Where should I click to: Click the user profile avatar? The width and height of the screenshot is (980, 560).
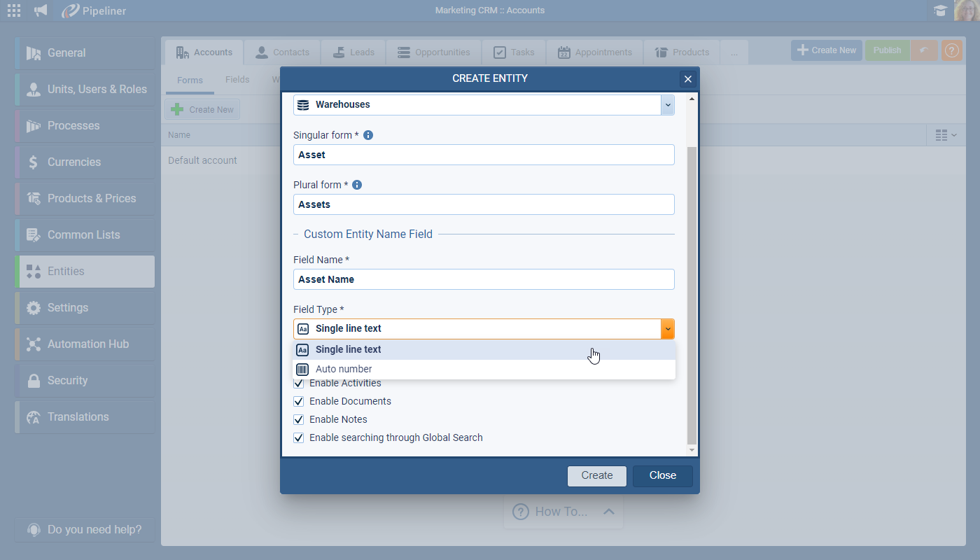(967, 10)
